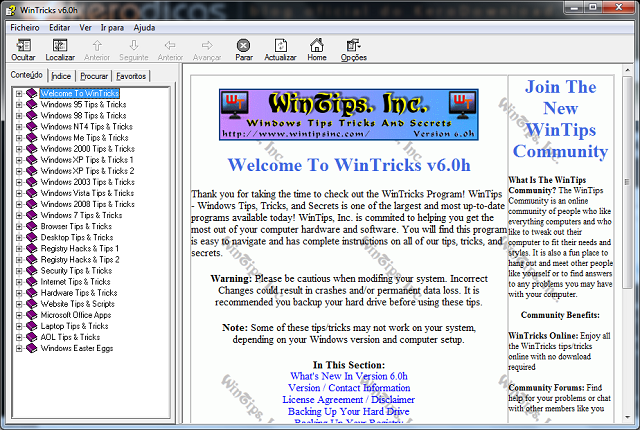Select the Conteúdo tab
The image size is (640, 430).
[x=27, y=75]
